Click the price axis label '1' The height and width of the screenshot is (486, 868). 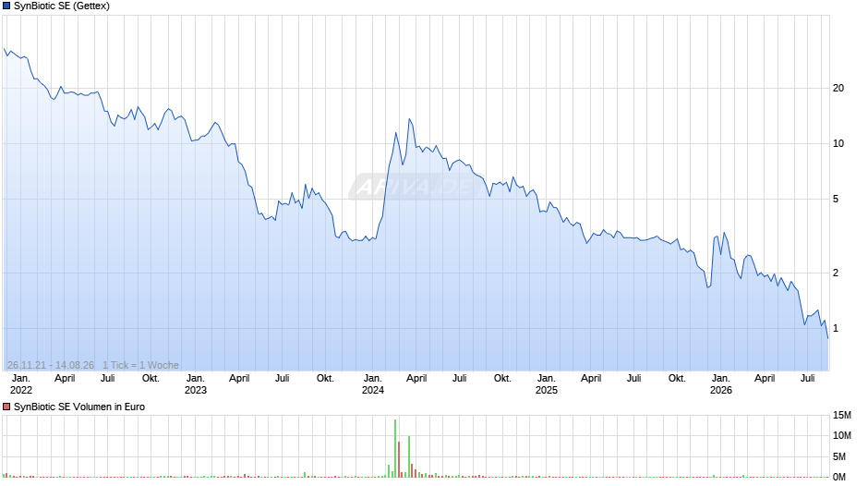click(x=836, y=328)
